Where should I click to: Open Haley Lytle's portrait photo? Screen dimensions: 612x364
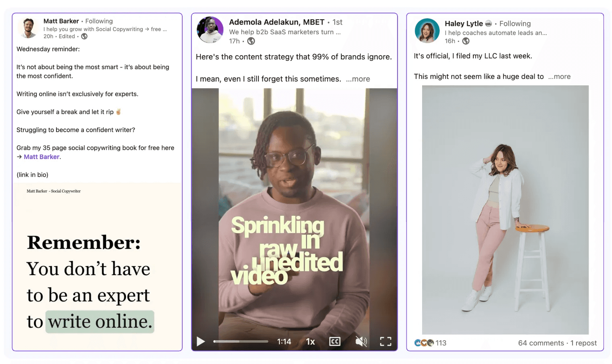coord(505,210)
